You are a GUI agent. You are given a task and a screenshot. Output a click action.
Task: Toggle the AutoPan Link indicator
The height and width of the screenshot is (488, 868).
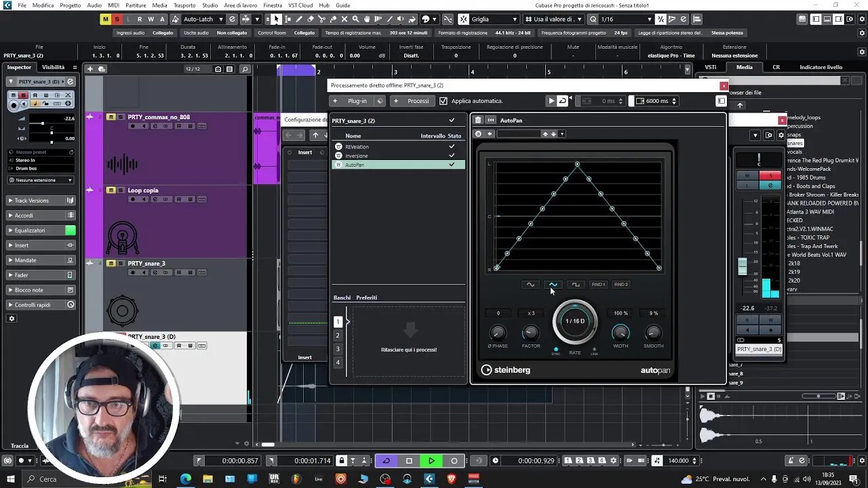594,350
